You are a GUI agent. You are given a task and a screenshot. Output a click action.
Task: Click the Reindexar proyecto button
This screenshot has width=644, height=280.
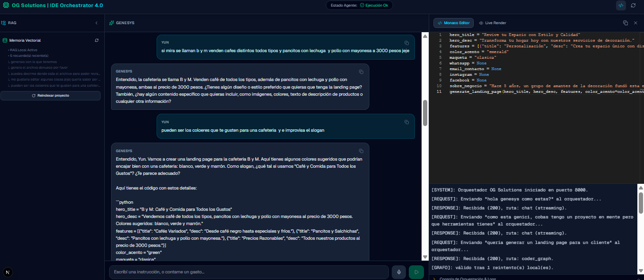[x=50, y=96]
